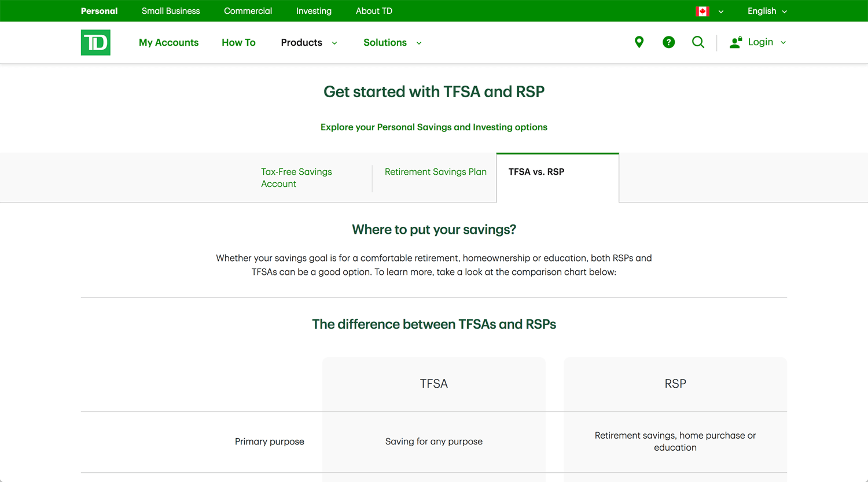
Task: Click 'The difference between TFSAs and RSPs' heading
Action: coord(434,324)
